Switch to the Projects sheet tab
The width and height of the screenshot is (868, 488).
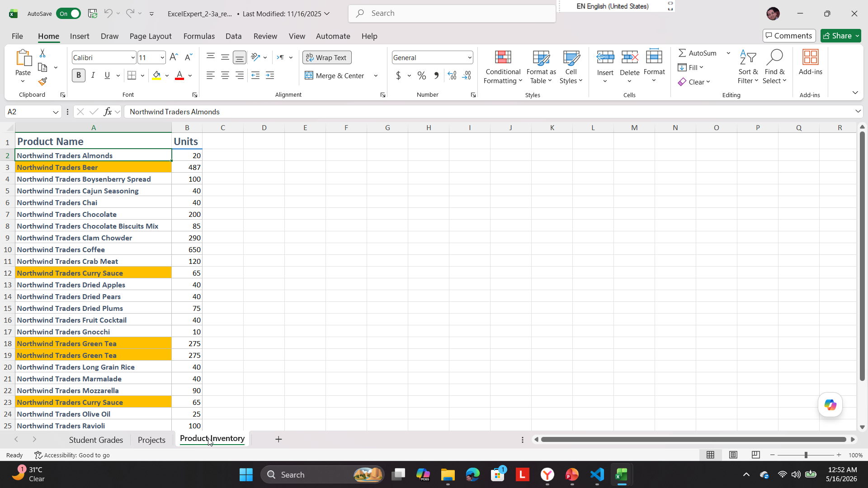coord(151,440)
